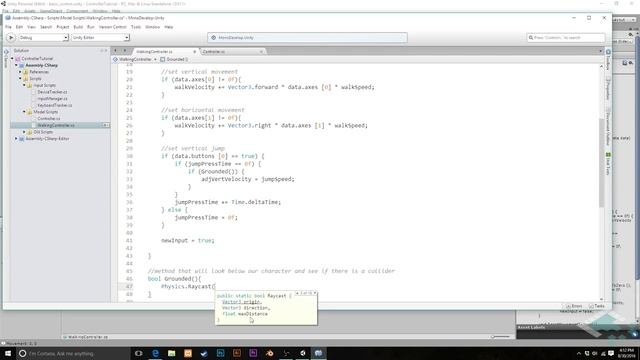The image size is (640, 360).
Task: Open the Project menu
Action: pyautogui.click(x=62, y=27)
